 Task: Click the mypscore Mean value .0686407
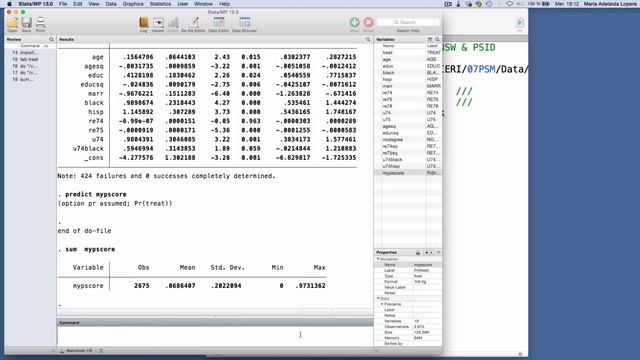coord(180,286)
